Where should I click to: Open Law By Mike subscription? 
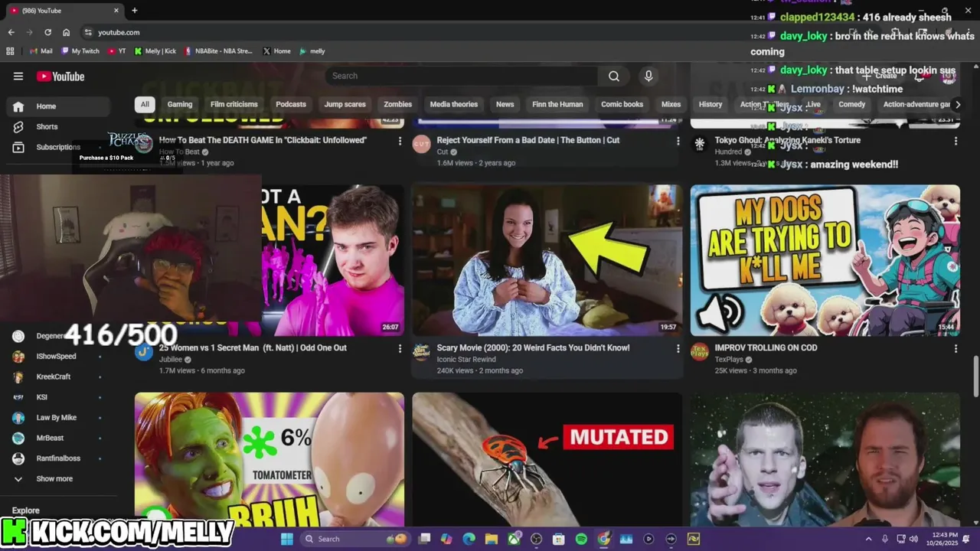57,417
